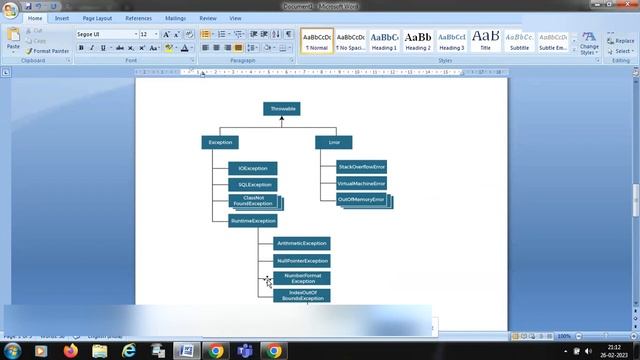Open Internet Explorer from the taskbar

pos(129,351)
